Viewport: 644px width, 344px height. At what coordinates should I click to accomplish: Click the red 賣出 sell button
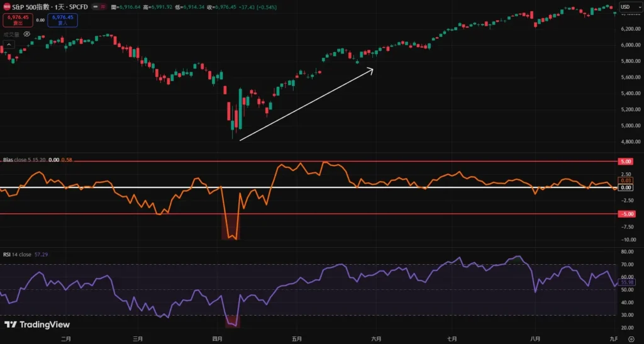(16, 20)
